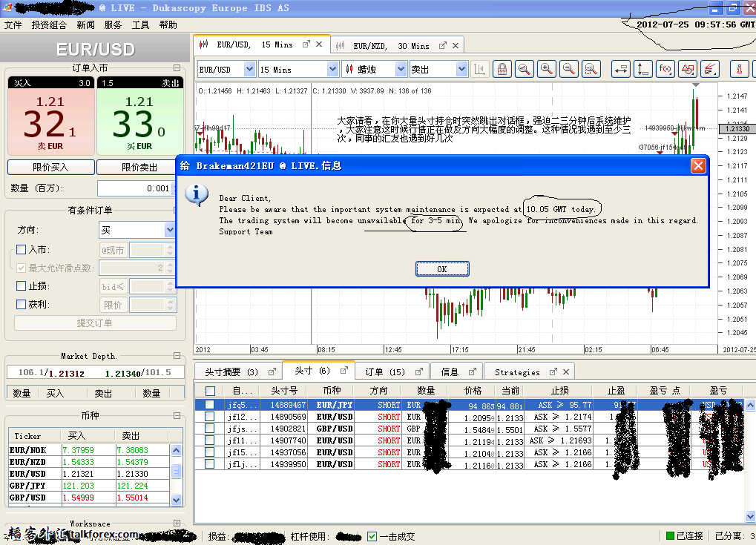Expand the Workspace panel

177,523
